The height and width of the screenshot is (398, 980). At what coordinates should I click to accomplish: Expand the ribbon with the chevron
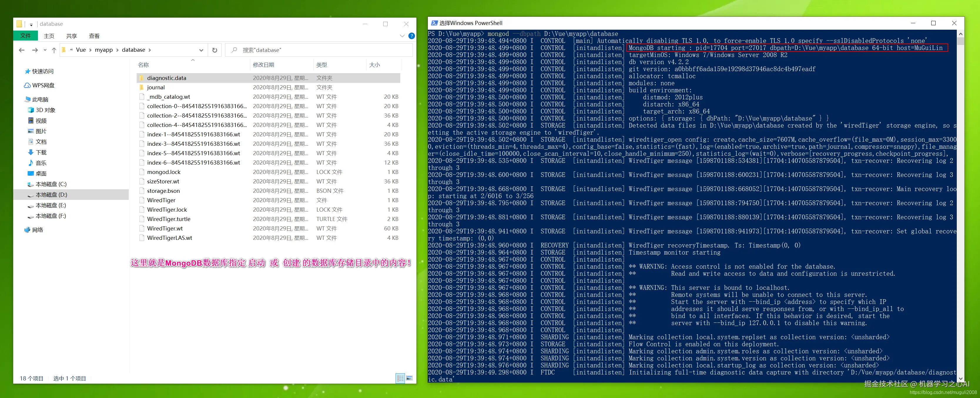click(402, 36)
